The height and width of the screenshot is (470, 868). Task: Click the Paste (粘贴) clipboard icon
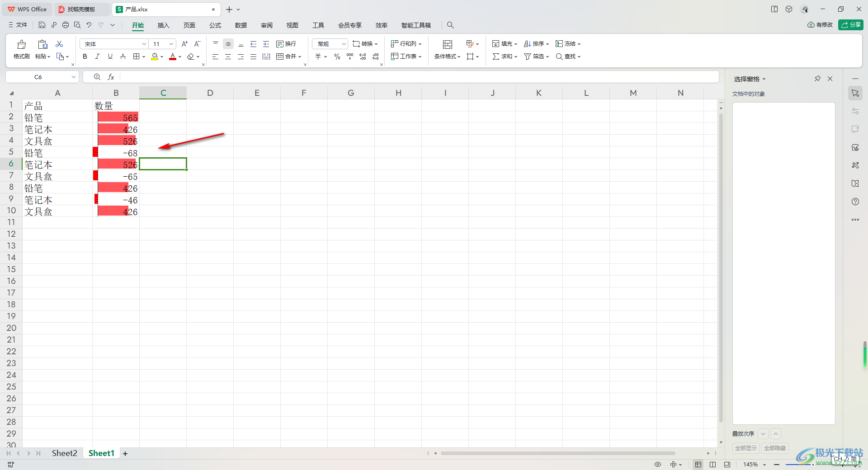pyautogui.click(x=42, y=44)
